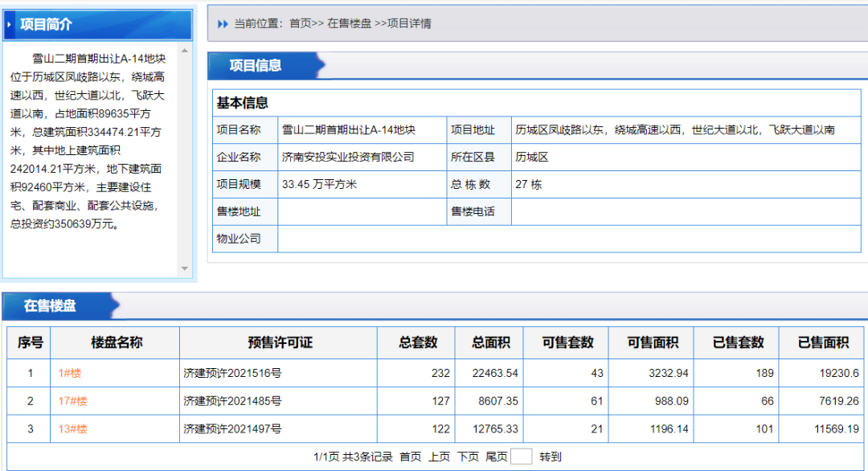Image resolution: width=868 pixels, height=471 pixels.
Task: Click 下页 pagination link
Action: tap(468, 457)
